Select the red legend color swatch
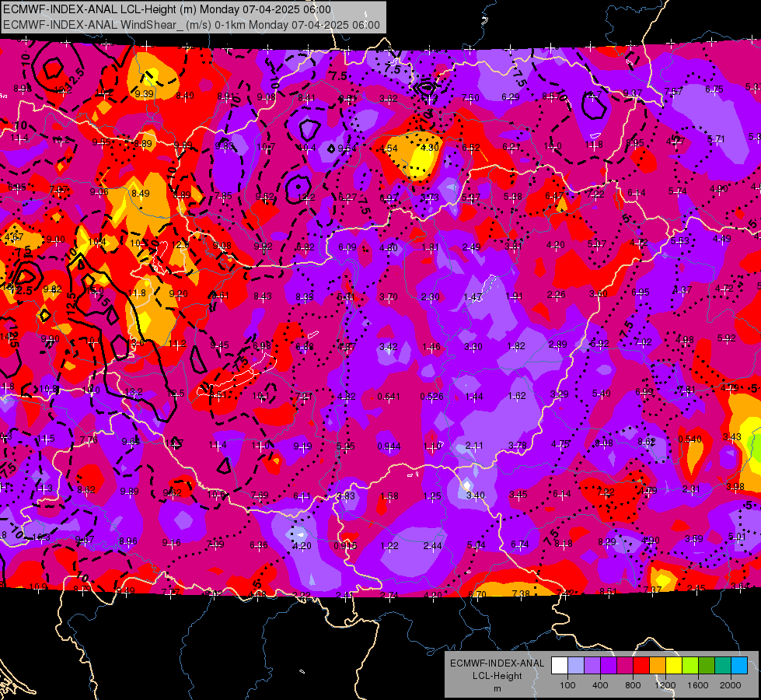The width and height of the screenshot is (761, 700). [641, 666]
